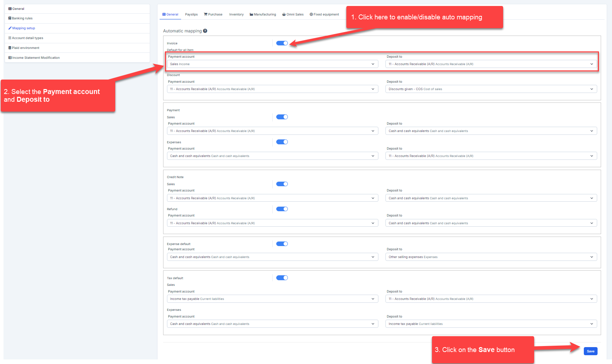
Task: Expand the Sales Income payment account dropdown
Action: click(272, 64)
